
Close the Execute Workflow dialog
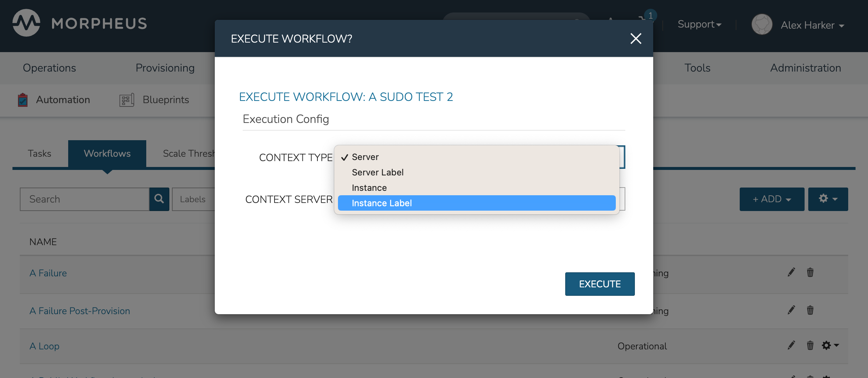click(636, 39)
